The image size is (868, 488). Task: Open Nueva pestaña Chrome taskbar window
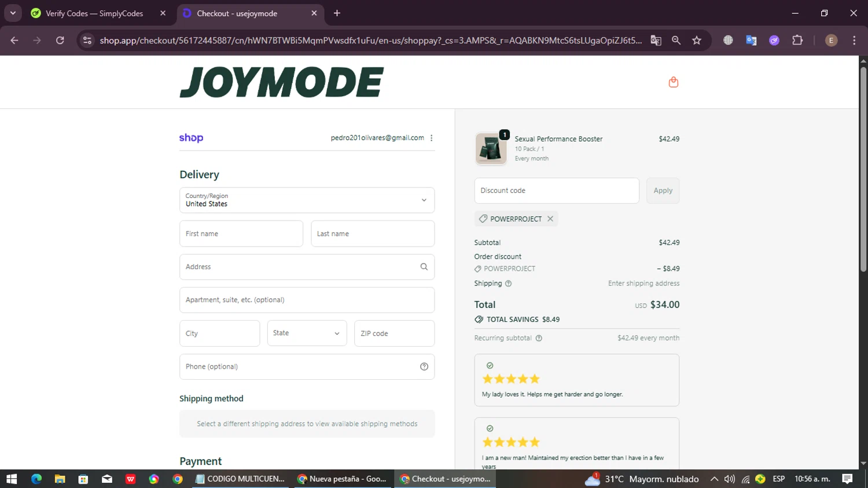tap(343, 479)
